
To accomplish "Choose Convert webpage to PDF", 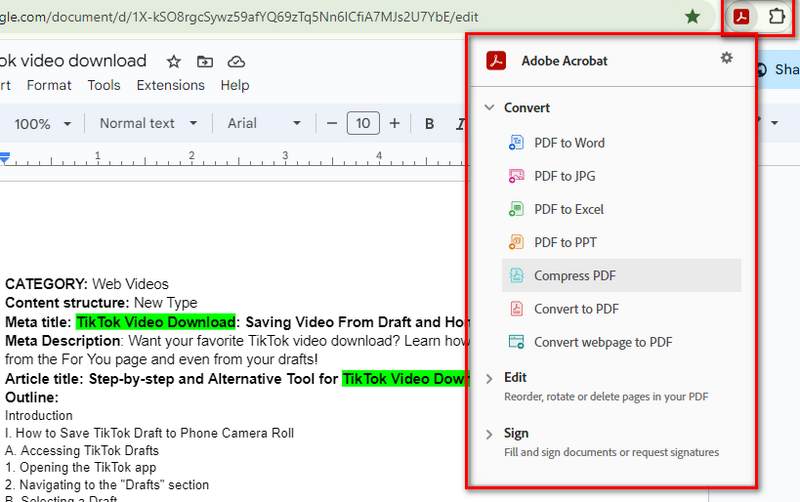I will point(621,342).
